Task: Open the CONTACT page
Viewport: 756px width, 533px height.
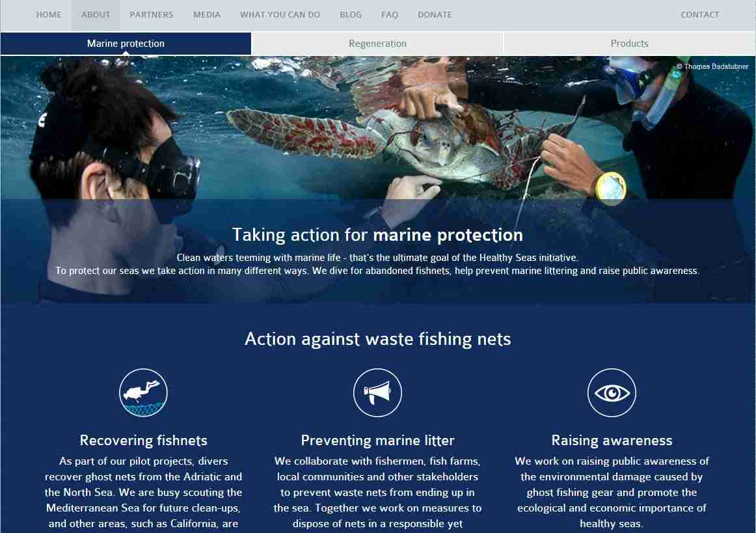Action: (x=699, y=15)
